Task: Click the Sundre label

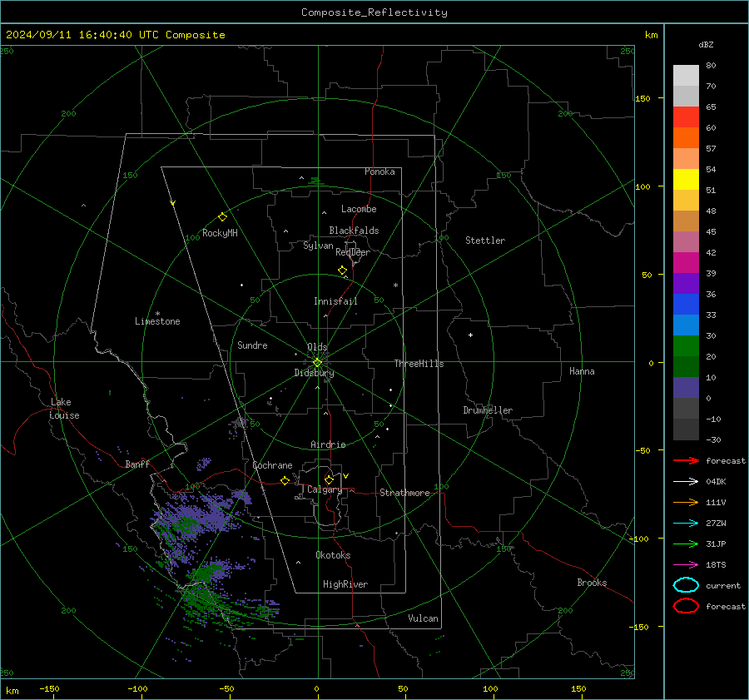Action: pos(252,345)
